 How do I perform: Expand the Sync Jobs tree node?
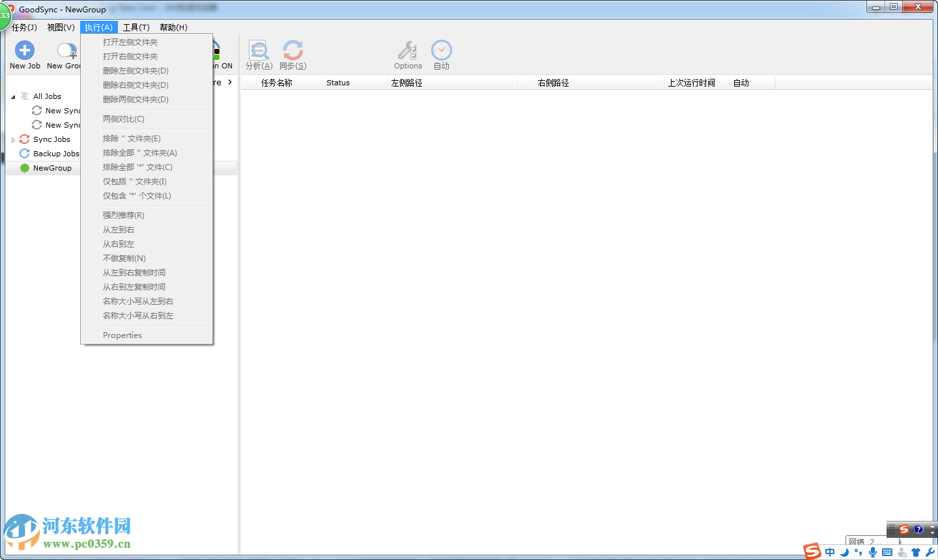[13, 140]
